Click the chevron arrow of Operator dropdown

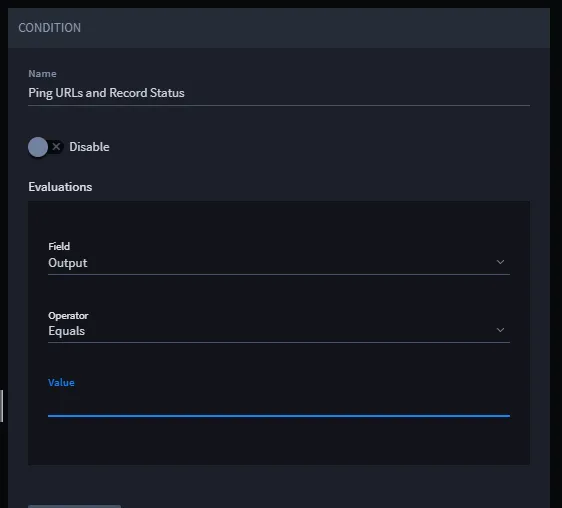tap(500, 330)
